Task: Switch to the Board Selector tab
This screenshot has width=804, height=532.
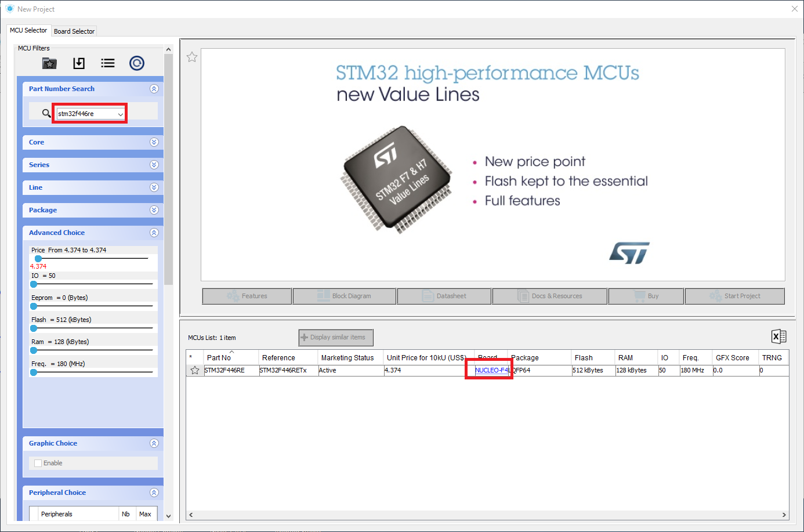Action: click(x=74, y=31)
